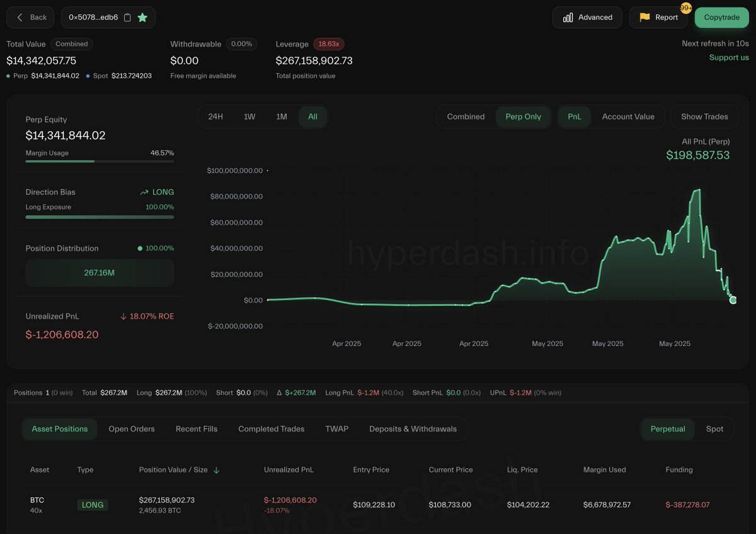Click the Long Exposure progress bar
This screenshot has width=756, height=534.
click(100, 217)
